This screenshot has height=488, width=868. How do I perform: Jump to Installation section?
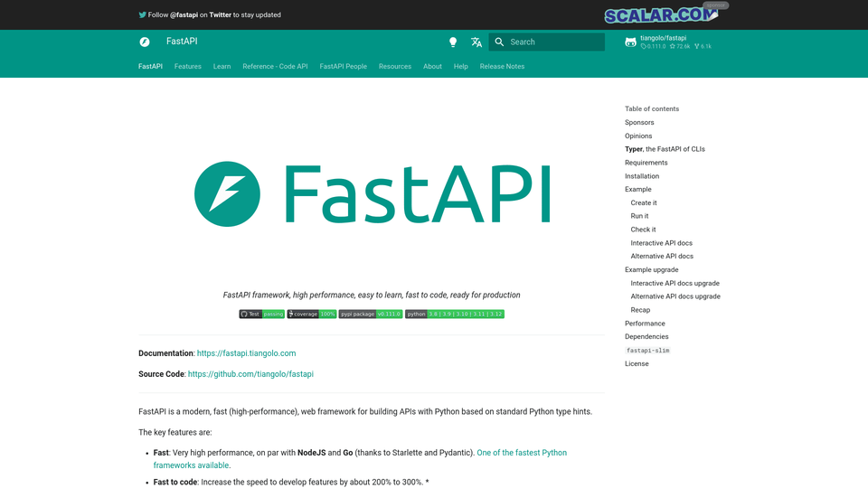[x=642, y=176]
